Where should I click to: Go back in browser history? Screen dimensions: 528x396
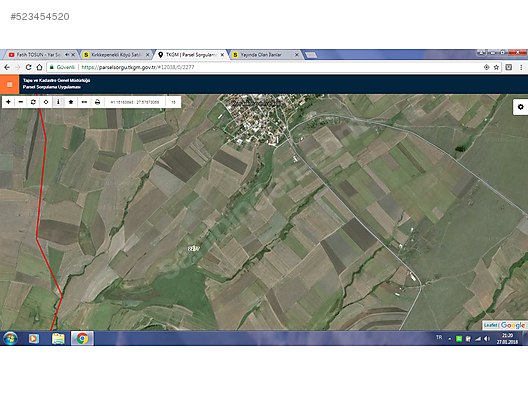(7, 67)
